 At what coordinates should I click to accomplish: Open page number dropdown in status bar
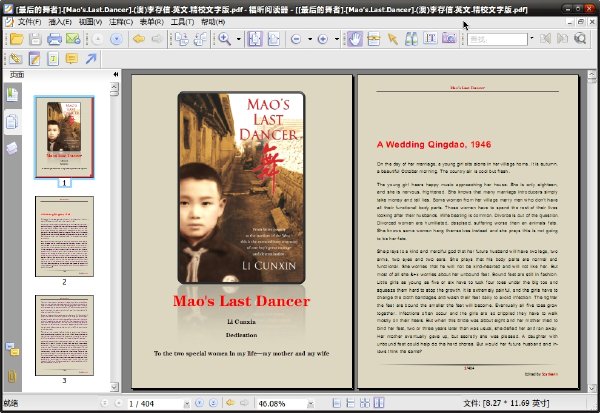click(187, 403)
